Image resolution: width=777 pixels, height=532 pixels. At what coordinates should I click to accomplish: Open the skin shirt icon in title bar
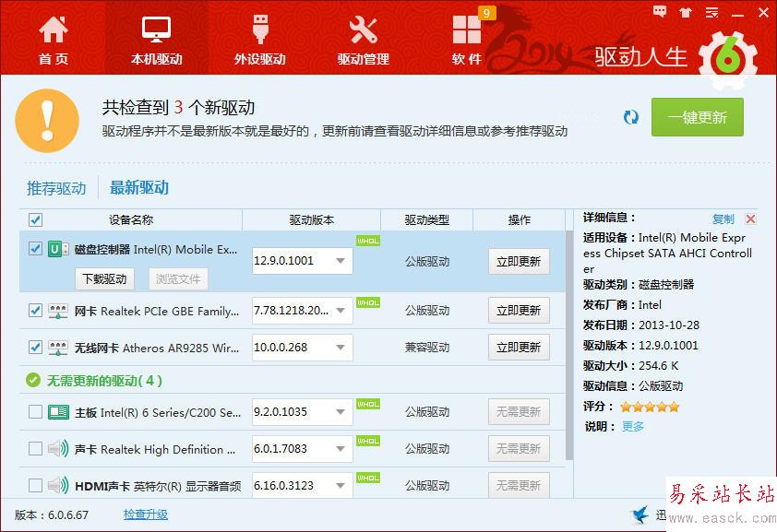686,12
